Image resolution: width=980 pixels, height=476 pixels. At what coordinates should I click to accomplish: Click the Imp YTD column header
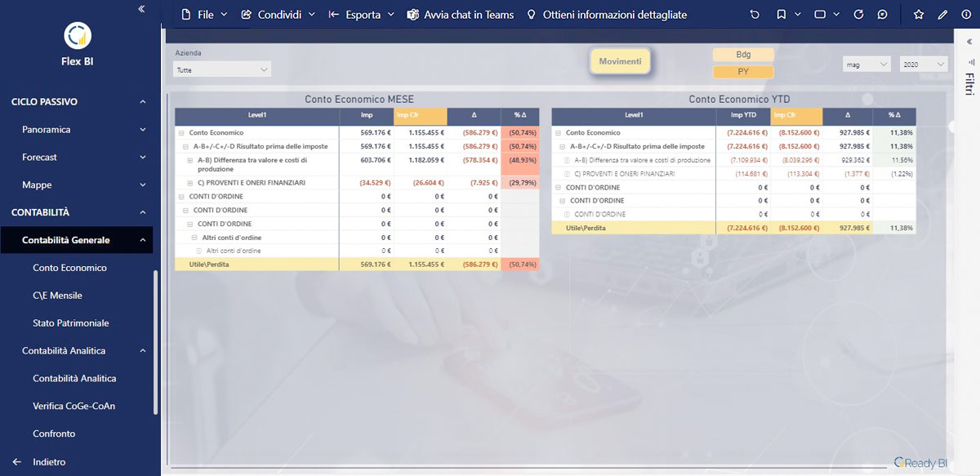(x=743, y=116)
